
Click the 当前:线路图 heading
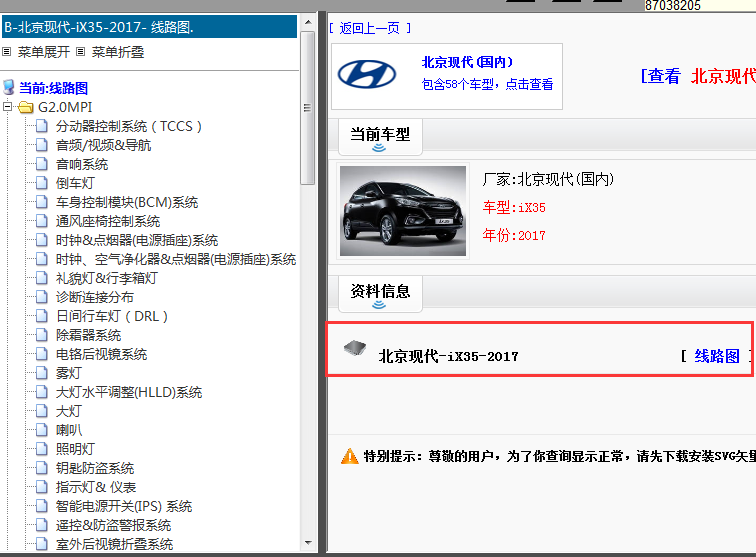[x=54, y=88]
